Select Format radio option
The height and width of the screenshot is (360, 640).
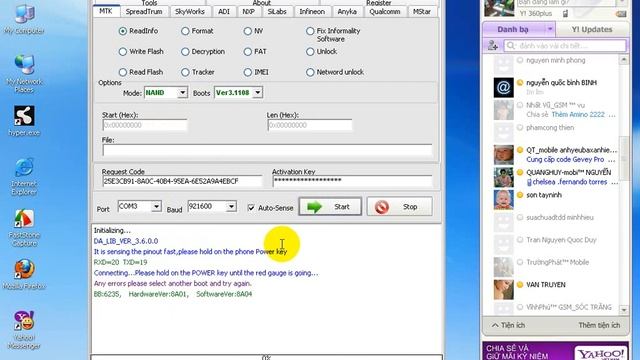[185, 31]
